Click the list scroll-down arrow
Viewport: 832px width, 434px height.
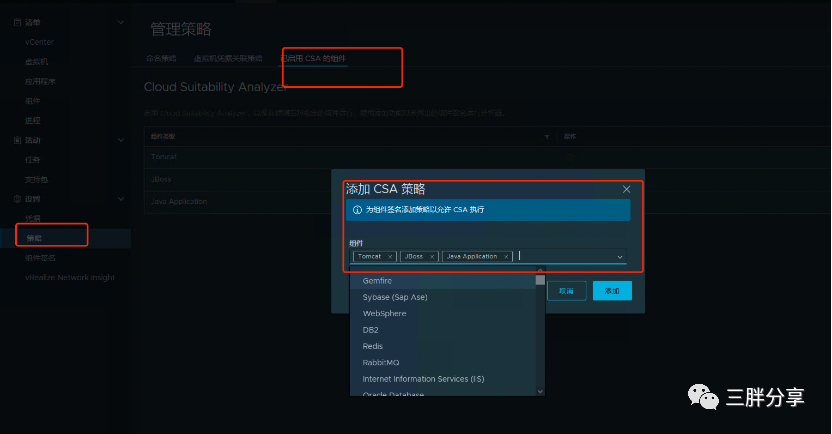540,392
